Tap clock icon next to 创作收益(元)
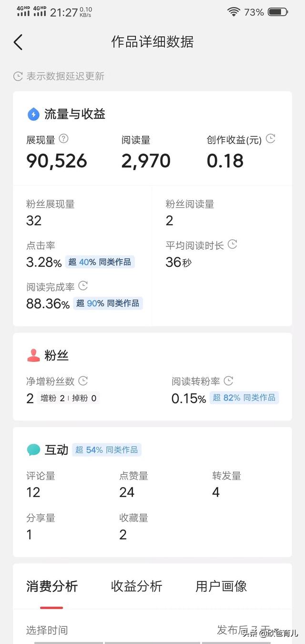305x644 pixels. 271,139
